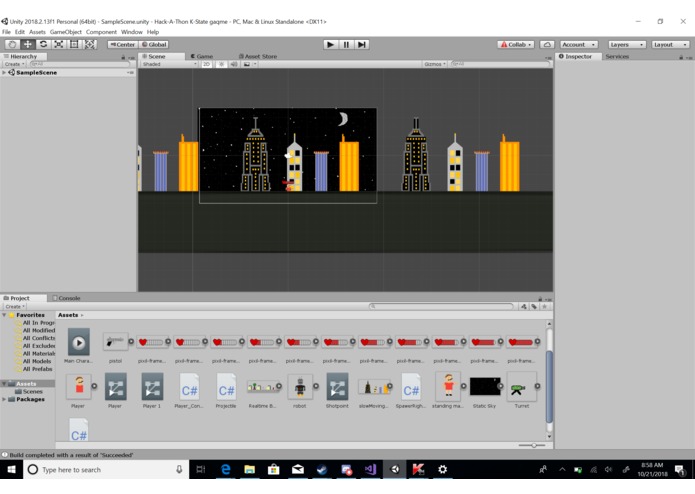
Task: Select the pistol sprite asset
Action: (115, 346)
